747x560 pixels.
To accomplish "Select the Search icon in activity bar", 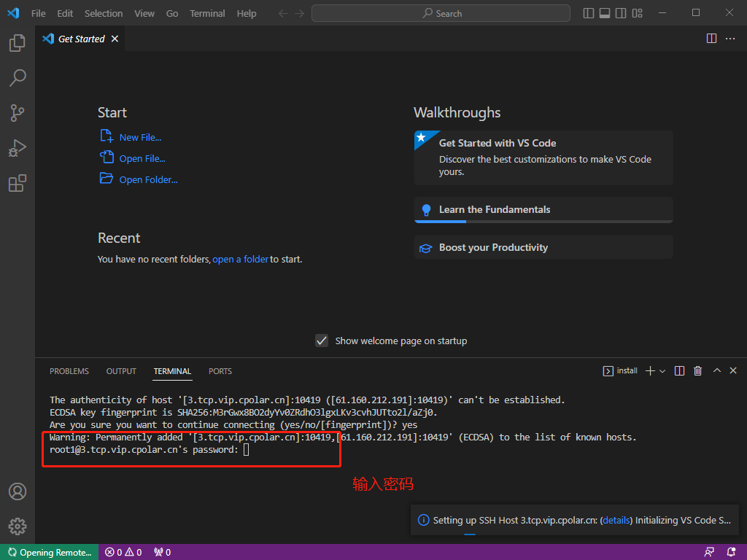I will pos(18,77).
